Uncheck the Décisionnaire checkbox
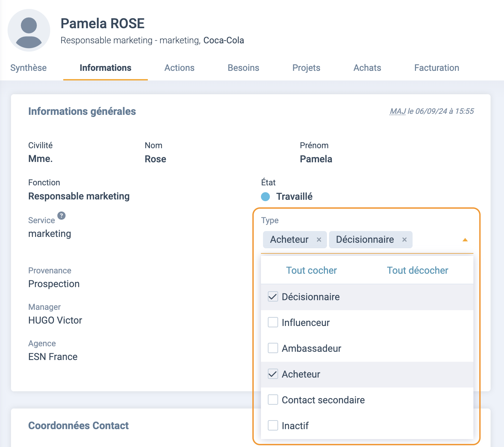 pos(273,297)
